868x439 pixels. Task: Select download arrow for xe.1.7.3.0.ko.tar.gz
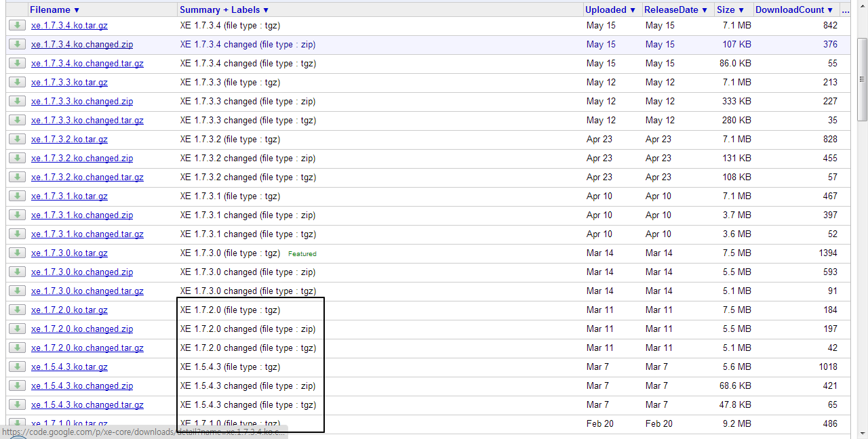click(x=17, y=253)
